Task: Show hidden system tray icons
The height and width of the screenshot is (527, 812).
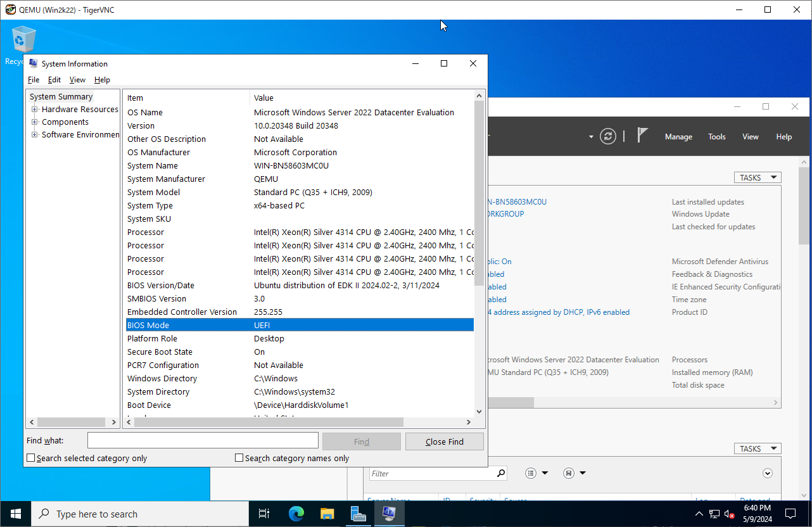Action: [x=699, y=514]
